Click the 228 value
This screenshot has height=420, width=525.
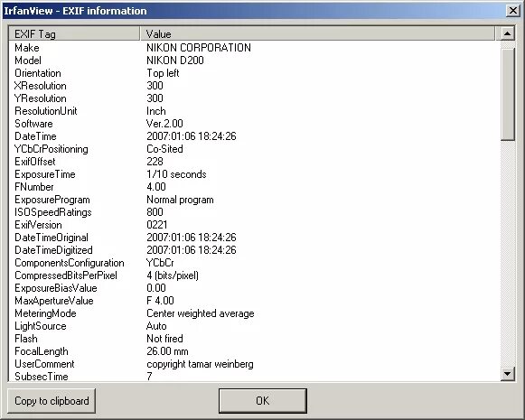tap(155, 162)
